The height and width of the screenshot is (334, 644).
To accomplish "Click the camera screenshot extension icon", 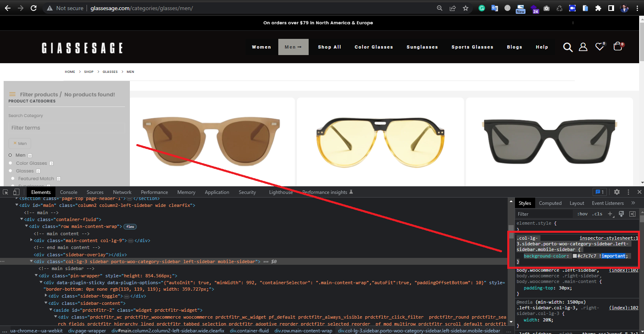I will tap(547, 8).
